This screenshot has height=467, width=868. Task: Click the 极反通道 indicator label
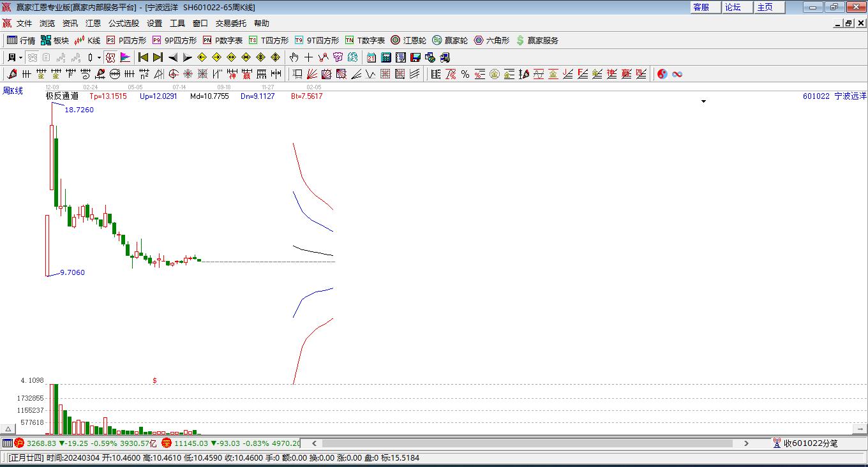click(62, 96)
